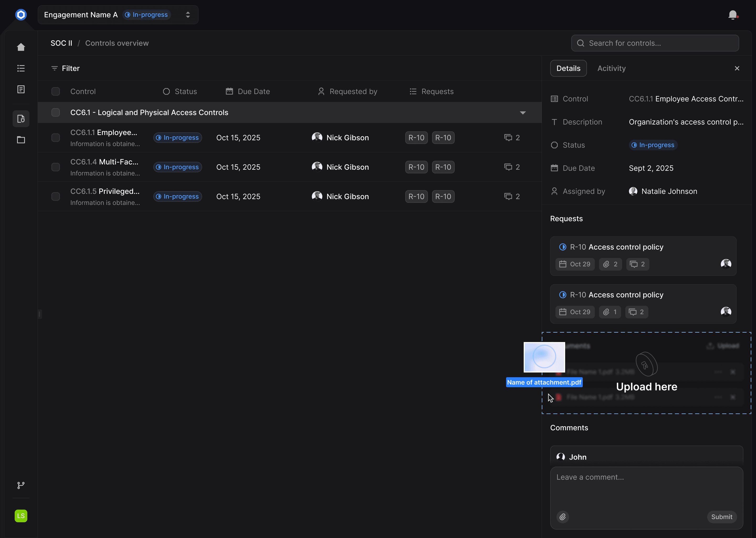Image resolution: width=756 pixels, height=538 pixels.
Task: Check the CC6.1 group checkbox
Action: pyautogui.click(x=56, y=112)
